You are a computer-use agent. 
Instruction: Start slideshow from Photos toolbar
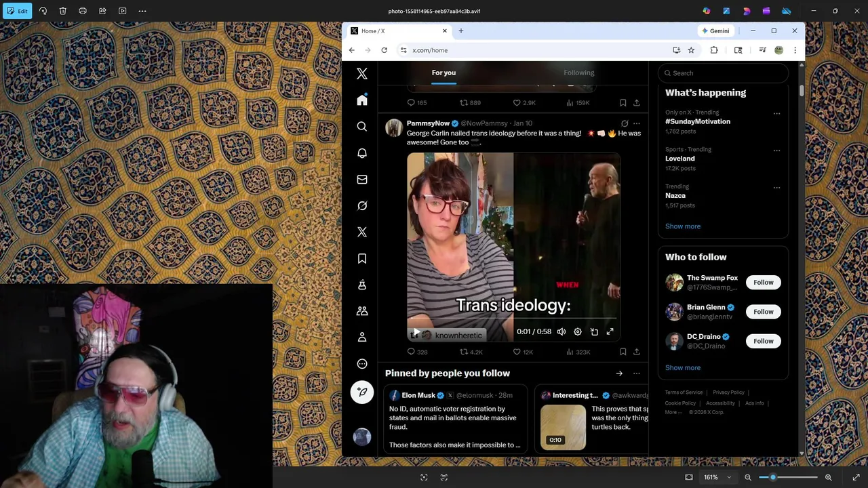point(123,11)
